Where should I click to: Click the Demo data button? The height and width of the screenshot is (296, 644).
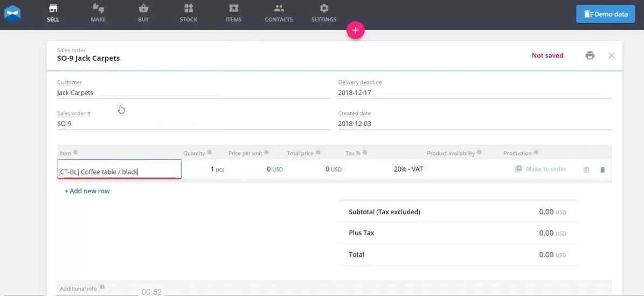(606, 14)
